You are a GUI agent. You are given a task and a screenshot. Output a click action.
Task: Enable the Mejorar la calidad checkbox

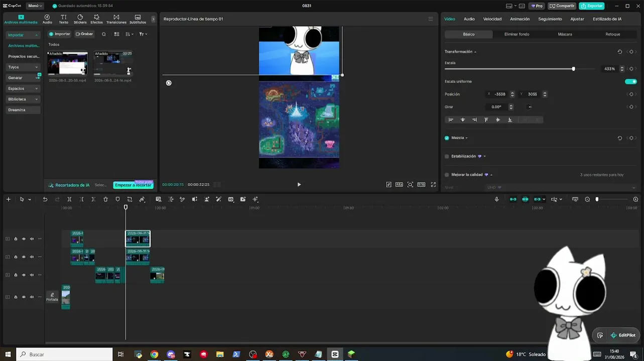[x=447, y=175]
